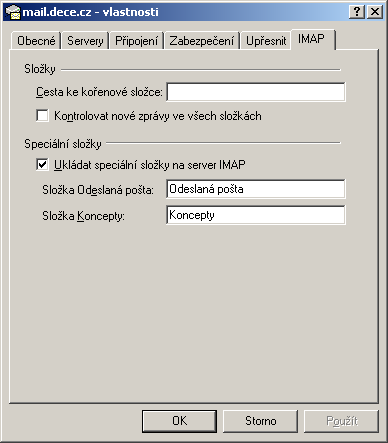Click the mail.dece.cz title bar text
388x443 pixels.
point(90,12)
